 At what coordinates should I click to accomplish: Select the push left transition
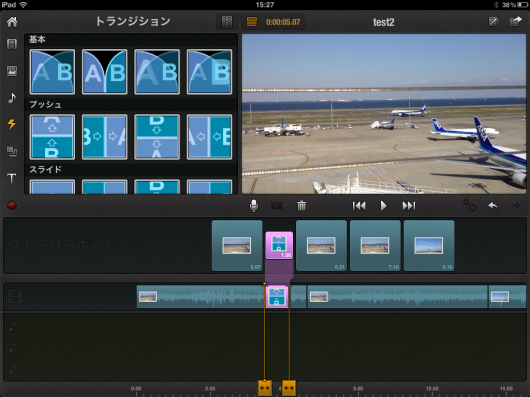point(209,137)
